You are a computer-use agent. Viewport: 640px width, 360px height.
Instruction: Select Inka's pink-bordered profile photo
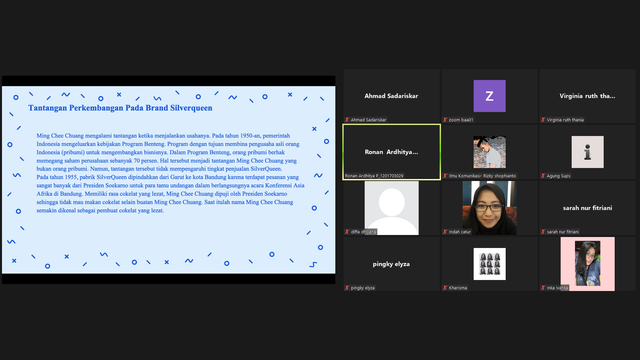(587, 264)
